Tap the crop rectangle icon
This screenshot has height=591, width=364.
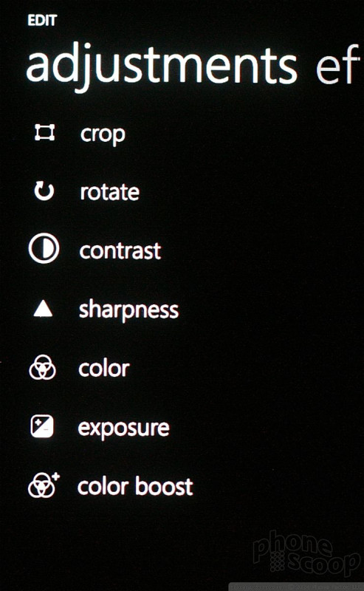[x=44, y=133]
